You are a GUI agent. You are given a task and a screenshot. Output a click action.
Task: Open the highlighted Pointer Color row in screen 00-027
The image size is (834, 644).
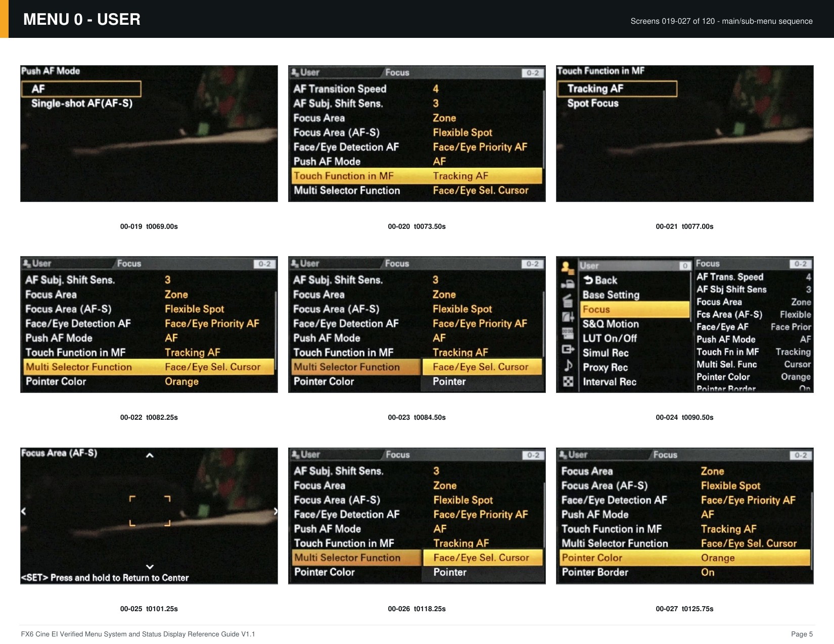pyautogui.click(x=685, y=558)
